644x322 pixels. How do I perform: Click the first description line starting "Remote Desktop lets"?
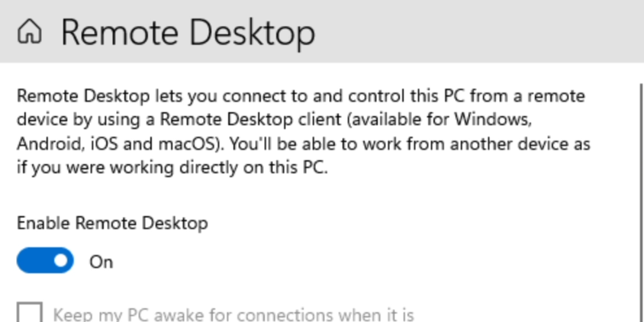tap(301, 96)
